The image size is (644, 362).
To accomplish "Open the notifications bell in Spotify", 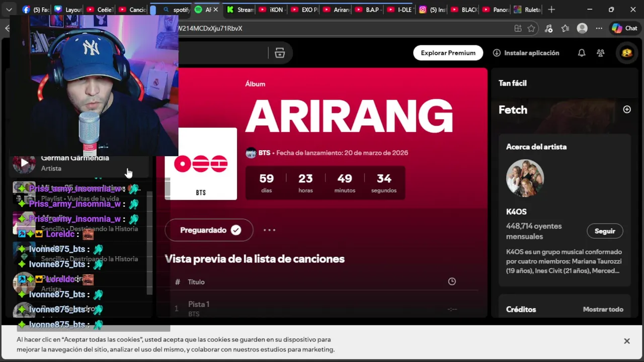I will pyautogui.click(x=582, y=53).
